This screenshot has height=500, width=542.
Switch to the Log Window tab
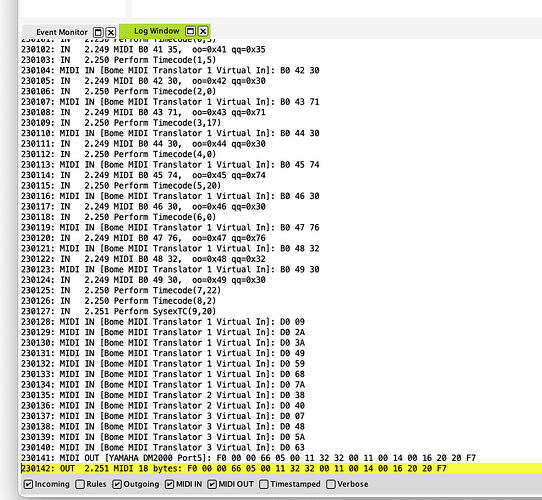pos(157,31)
